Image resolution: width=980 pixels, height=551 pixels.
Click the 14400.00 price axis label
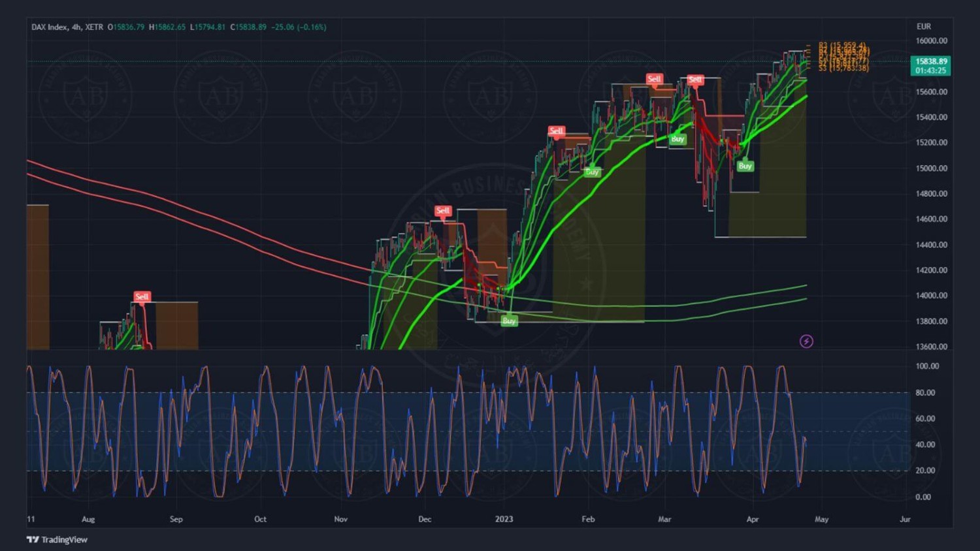pyautogui.click(x=932, y=245)
